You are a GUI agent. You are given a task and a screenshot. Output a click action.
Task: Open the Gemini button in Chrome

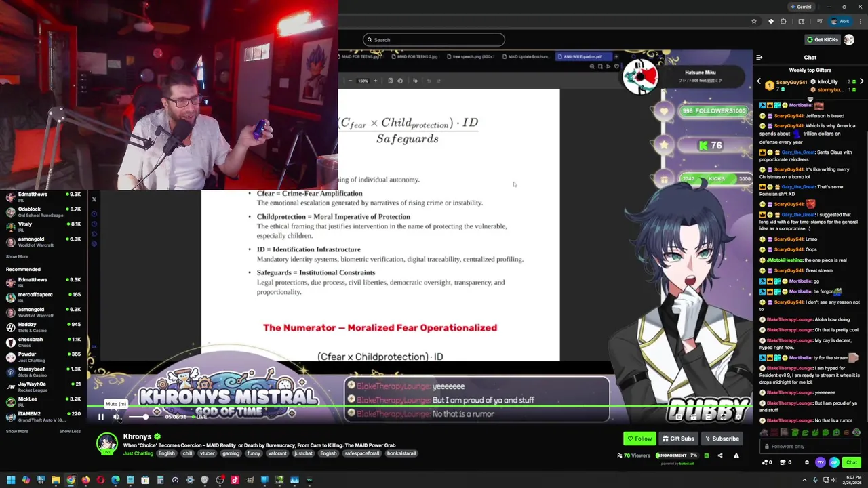coord(802,7)
